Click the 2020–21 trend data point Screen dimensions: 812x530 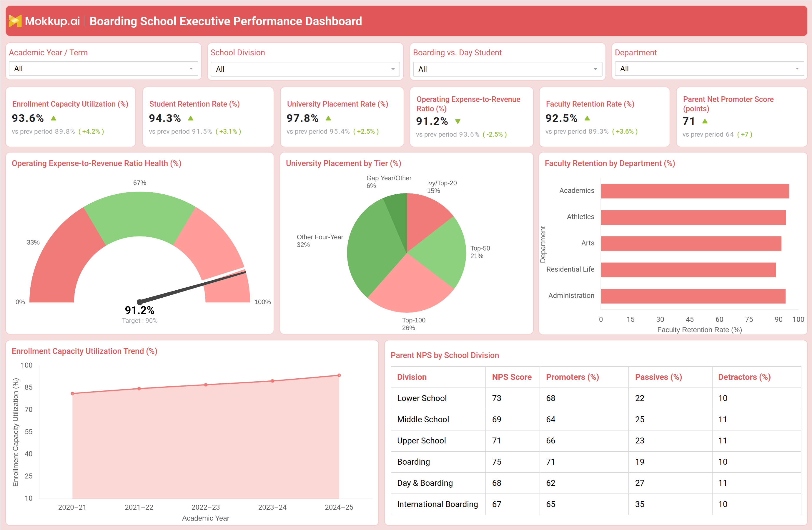pos(72,393)
